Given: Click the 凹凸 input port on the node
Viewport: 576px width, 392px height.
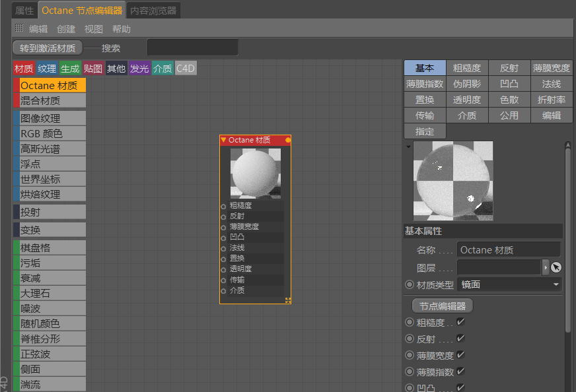Looking at the screenshot, I should pyautogui.click(x=223, y=238).
